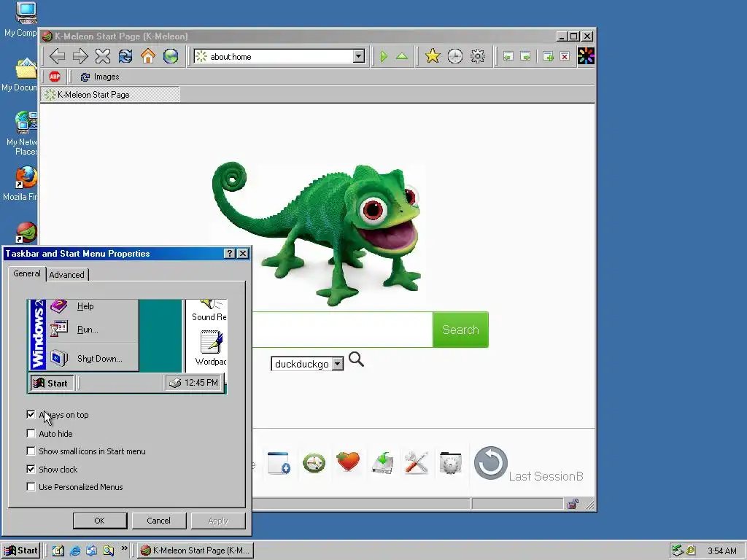Click the green Search button

tap(460, 330)
